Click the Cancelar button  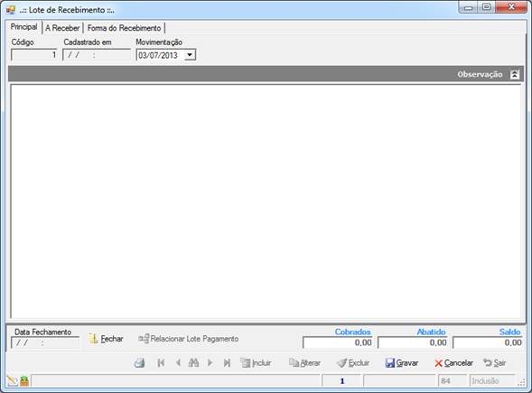(453, 363)
